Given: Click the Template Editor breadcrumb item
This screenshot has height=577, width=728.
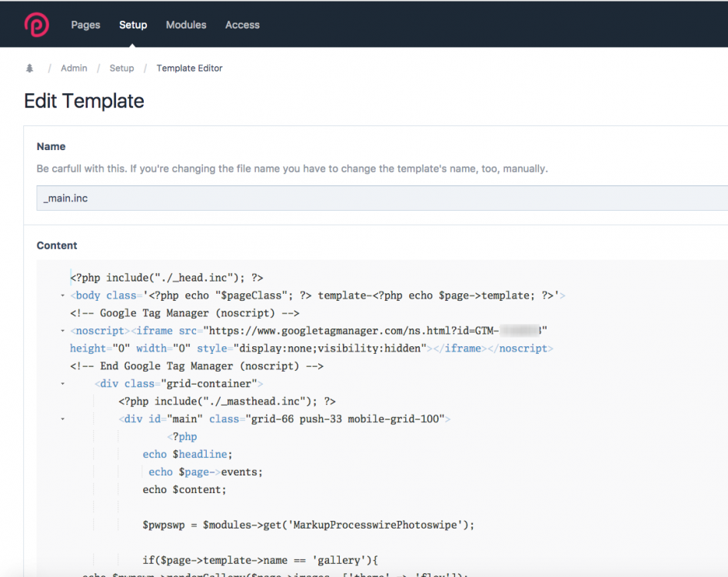Looking at the screenshot, I should [x=189, y=68].
